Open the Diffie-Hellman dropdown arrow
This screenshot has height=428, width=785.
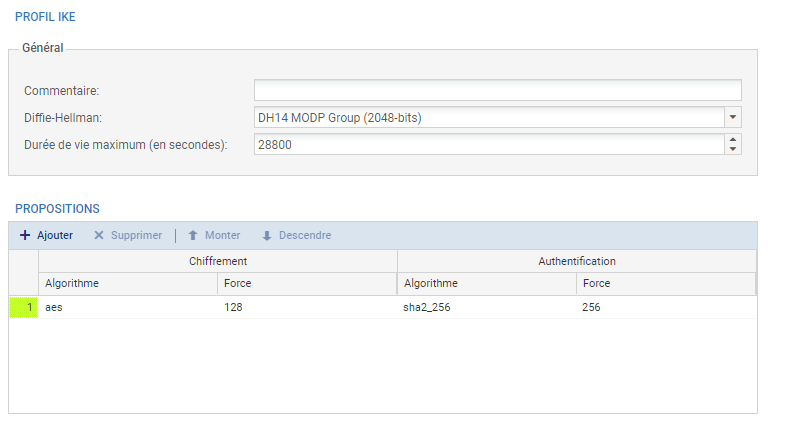tap(733, 117)
